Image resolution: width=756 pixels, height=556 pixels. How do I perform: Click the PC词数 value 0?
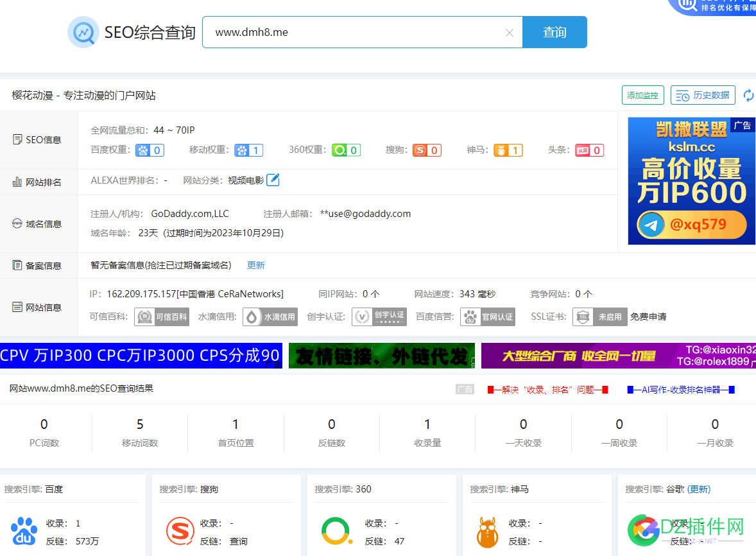click(x=44, y=424)
